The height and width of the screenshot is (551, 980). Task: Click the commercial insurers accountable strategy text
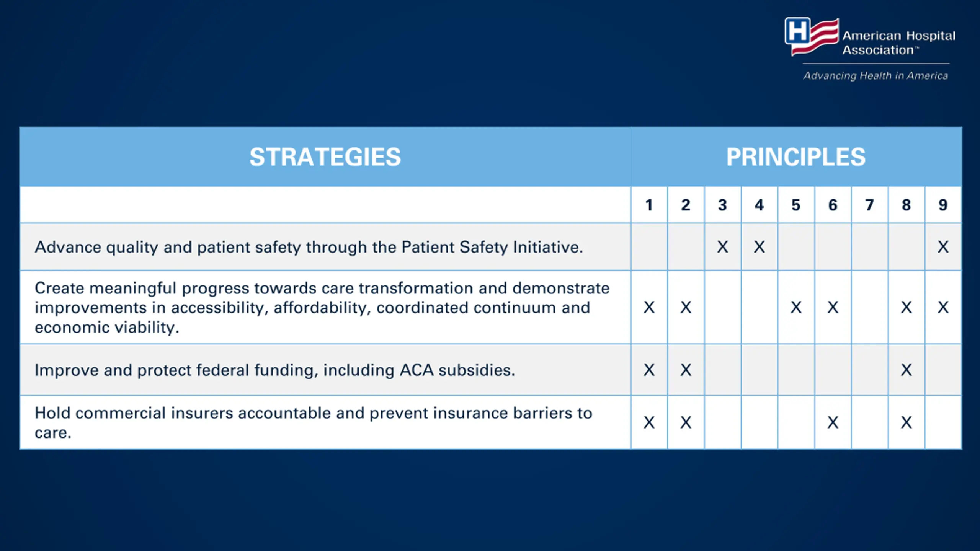(313, 423)
